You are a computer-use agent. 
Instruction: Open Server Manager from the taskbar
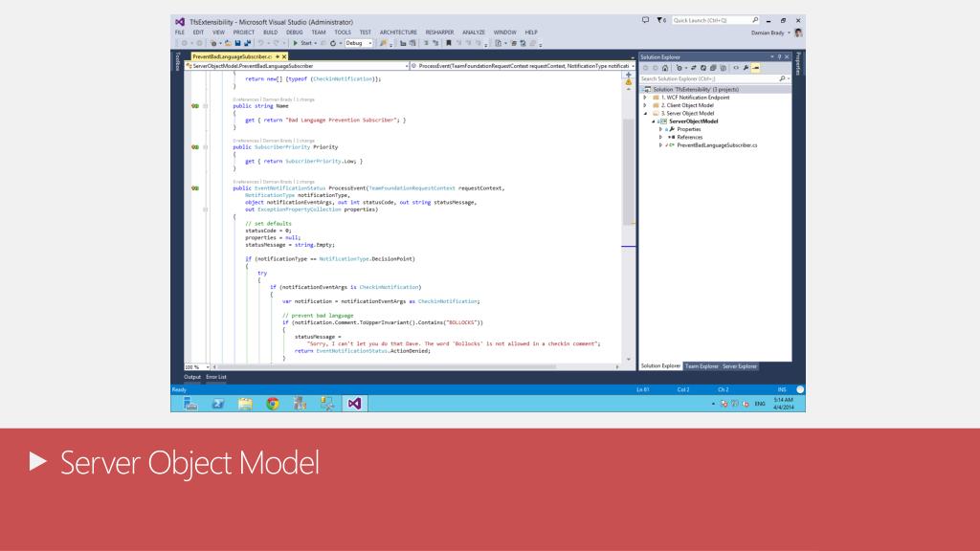click(190, 404)
